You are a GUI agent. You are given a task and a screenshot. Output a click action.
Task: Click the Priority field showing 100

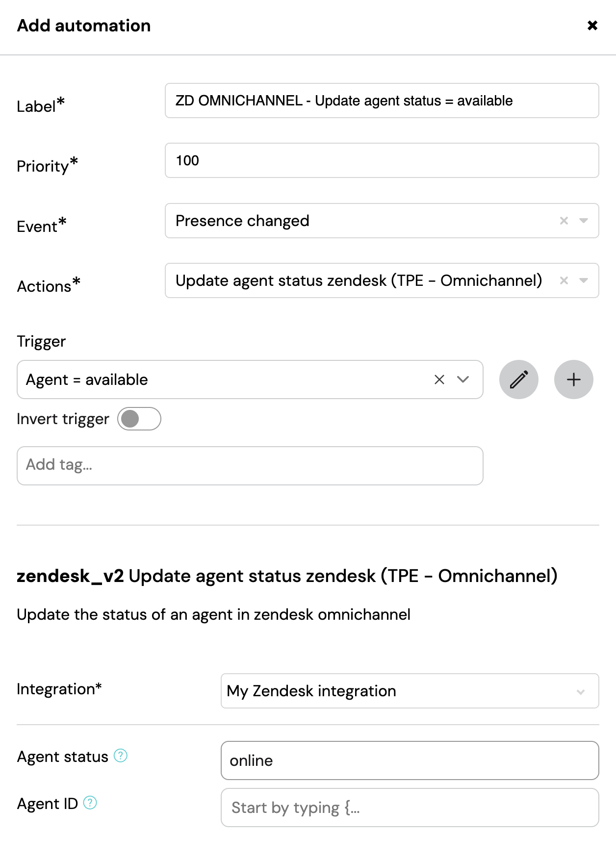[x=382, y=160]
